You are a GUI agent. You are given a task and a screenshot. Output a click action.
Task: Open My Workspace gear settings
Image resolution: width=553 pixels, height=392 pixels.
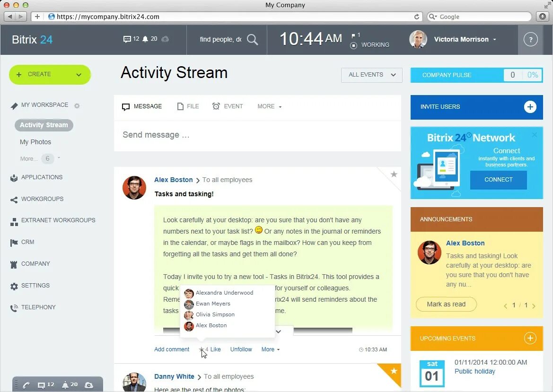point(77,105)
